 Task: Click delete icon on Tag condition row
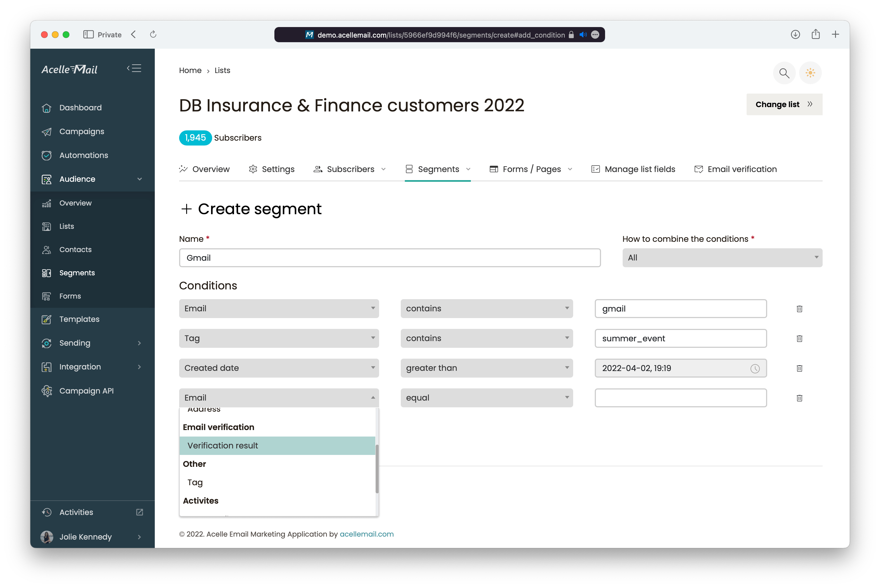[799, 338]
